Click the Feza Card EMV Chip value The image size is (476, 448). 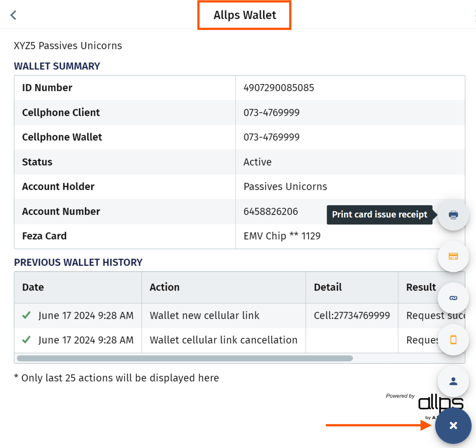(x=282, y=236)
